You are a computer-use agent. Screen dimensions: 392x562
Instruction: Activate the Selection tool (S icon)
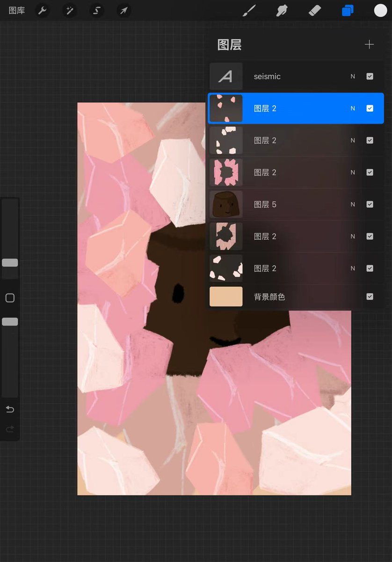click(97, 10)
